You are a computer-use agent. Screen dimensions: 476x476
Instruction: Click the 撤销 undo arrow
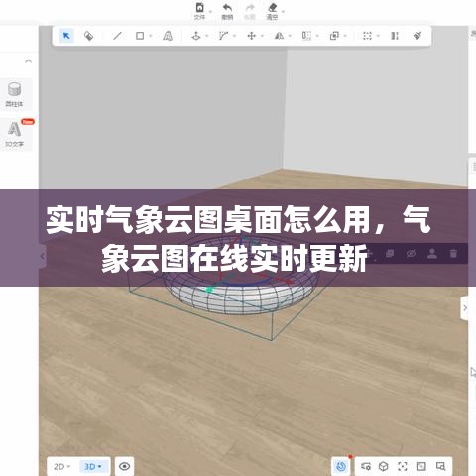227,8
